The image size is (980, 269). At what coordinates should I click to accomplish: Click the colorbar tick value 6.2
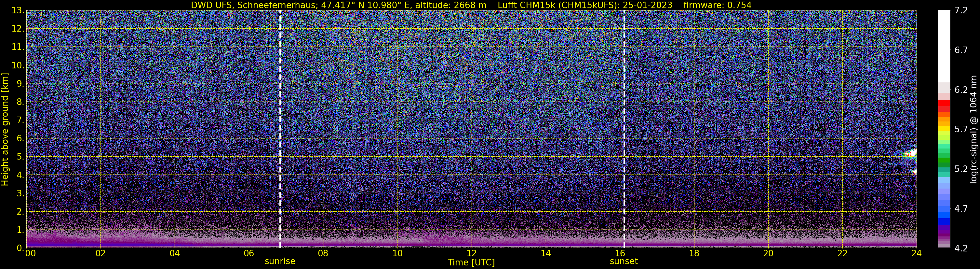click(961, 90)
